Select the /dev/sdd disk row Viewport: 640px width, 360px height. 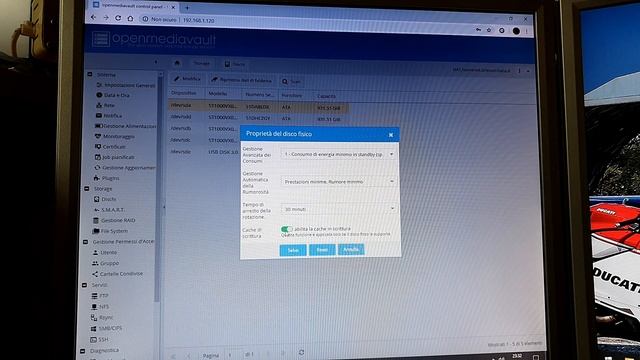[x=258, y=118]
